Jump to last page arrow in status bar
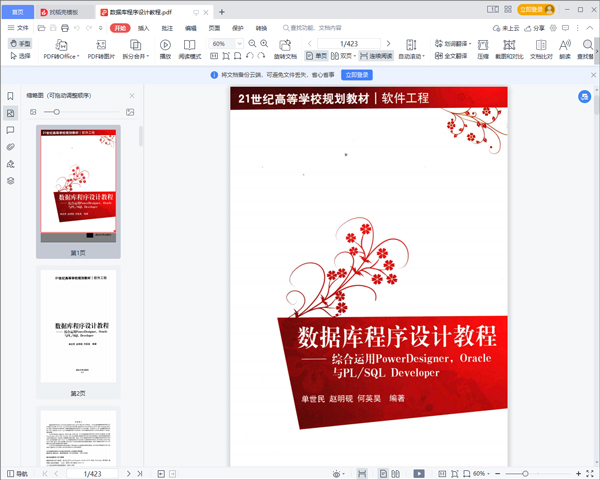 140,474
